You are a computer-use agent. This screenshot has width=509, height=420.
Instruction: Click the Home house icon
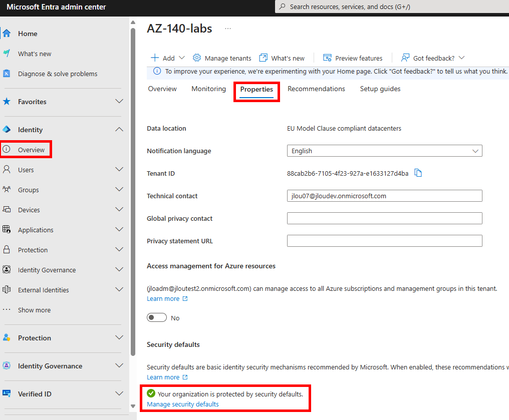7,34
